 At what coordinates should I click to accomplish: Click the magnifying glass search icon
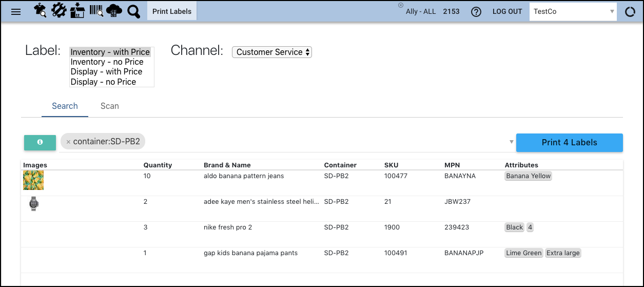tap(133, 11)
